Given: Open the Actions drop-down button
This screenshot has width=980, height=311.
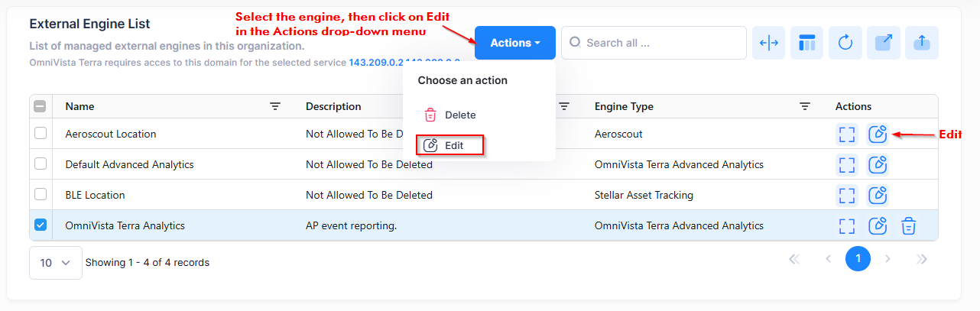Looking at the screenshot, I should (515, 43).
